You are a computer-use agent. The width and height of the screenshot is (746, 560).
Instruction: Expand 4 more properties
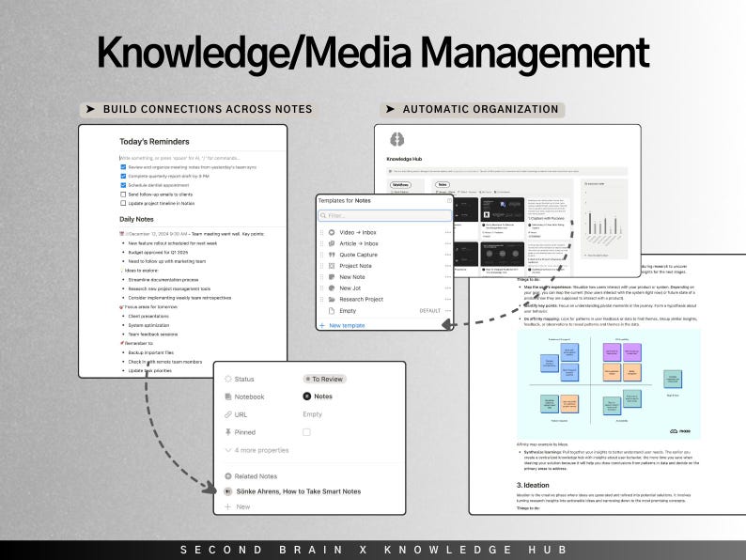[256, 450]
